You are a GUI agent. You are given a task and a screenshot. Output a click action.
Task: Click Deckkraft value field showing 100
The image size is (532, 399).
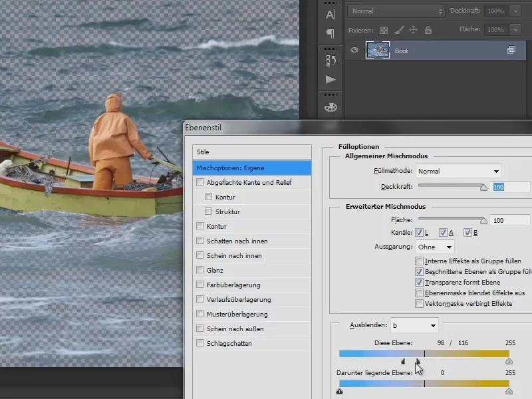tap(510, 187)
